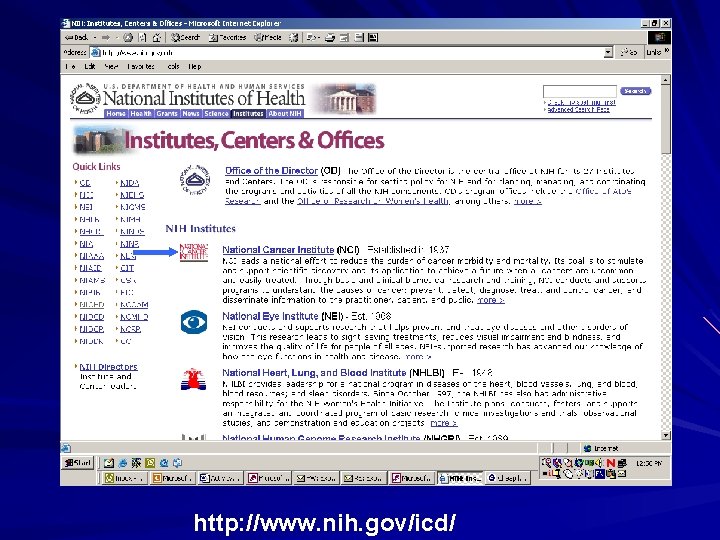Click the more link after the NCI description

491,300
